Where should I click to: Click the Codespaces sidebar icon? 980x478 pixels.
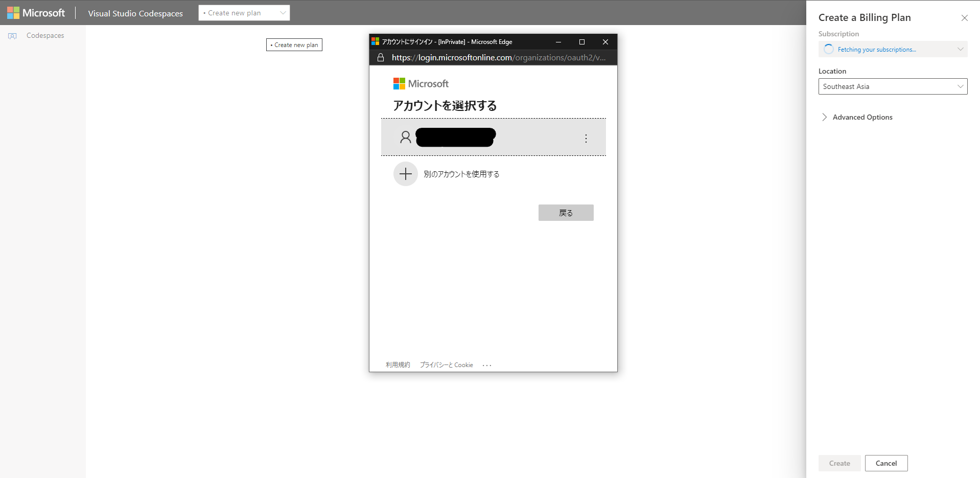coord(13,36)
